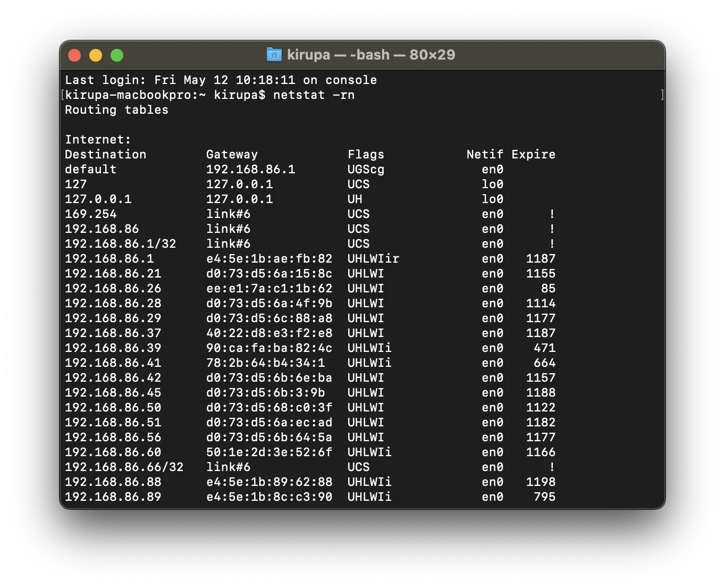Click the 'Flags' column header

pyautogui.click(x=366, y=155)
